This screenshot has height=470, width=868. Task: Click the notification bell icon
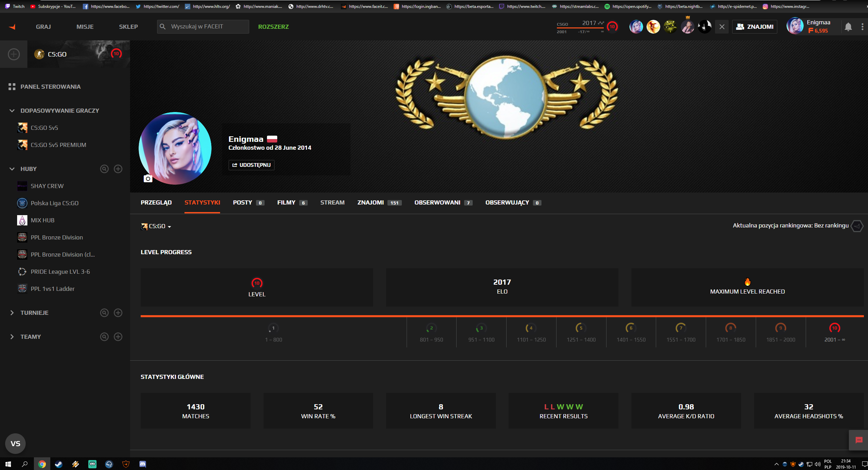tap(848, 27)
